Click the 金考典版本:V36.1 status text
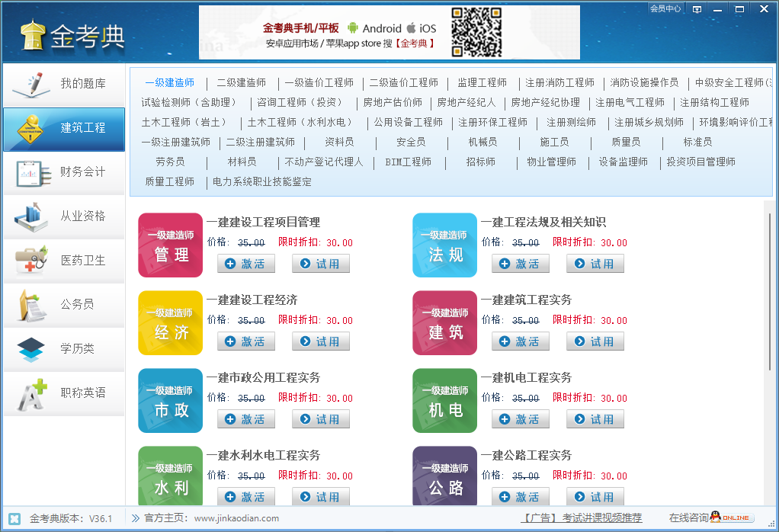This screenshot has width=779, height=532. (71, 518)
